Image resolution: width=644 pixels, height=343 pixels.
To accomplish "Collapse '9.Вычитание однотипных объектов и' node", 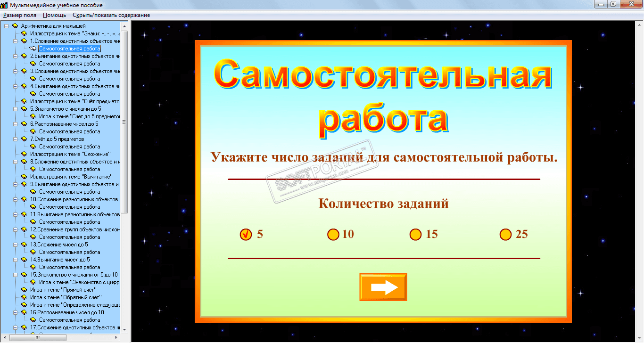I will tap(16, 184).
